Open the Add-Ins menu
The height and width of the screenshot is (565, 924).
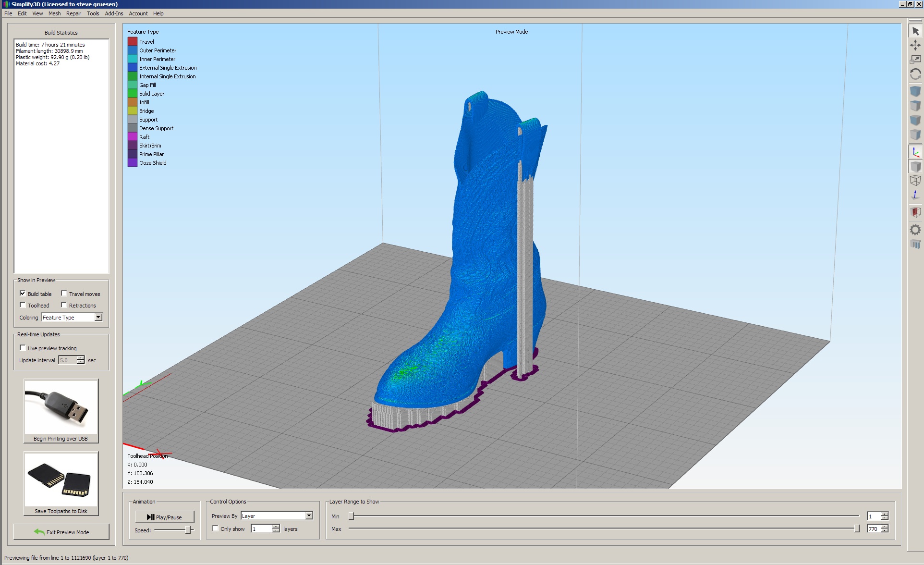114,13
